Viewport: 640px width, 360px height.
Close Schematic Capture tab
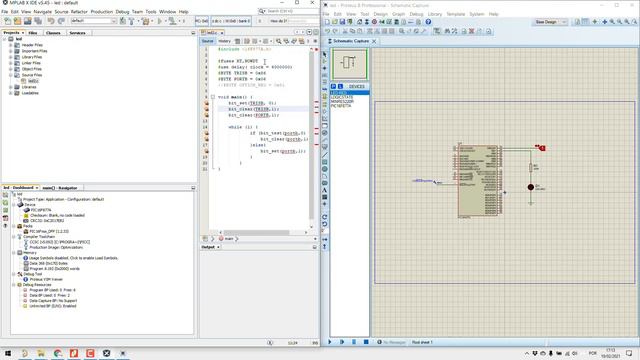pos(374,41)
